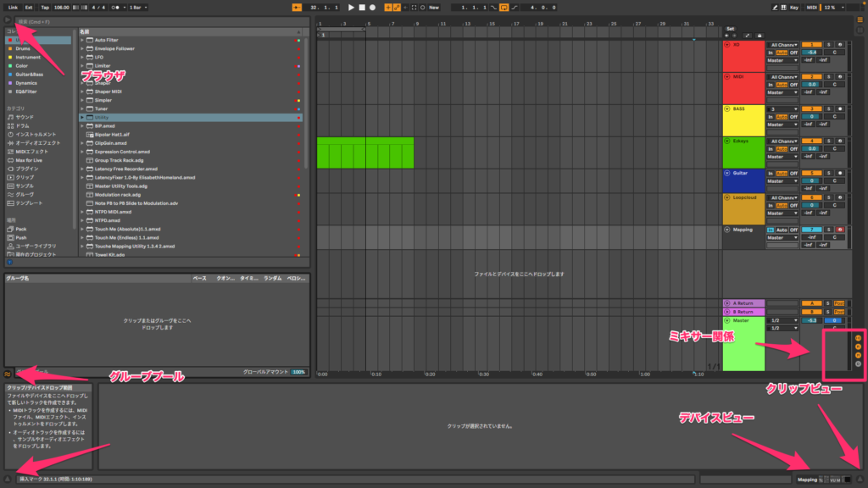Toggle the browser show/hide triangle

point(8,19)
